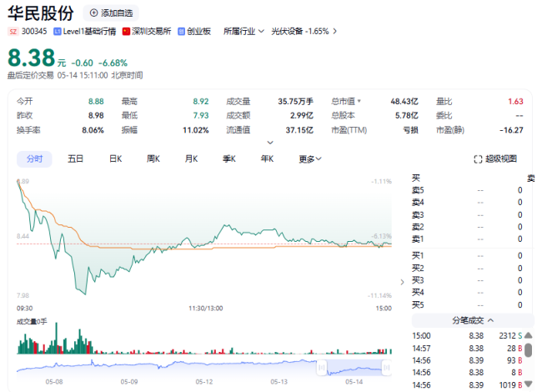Click the right arrow beside chart

[402, 281]
